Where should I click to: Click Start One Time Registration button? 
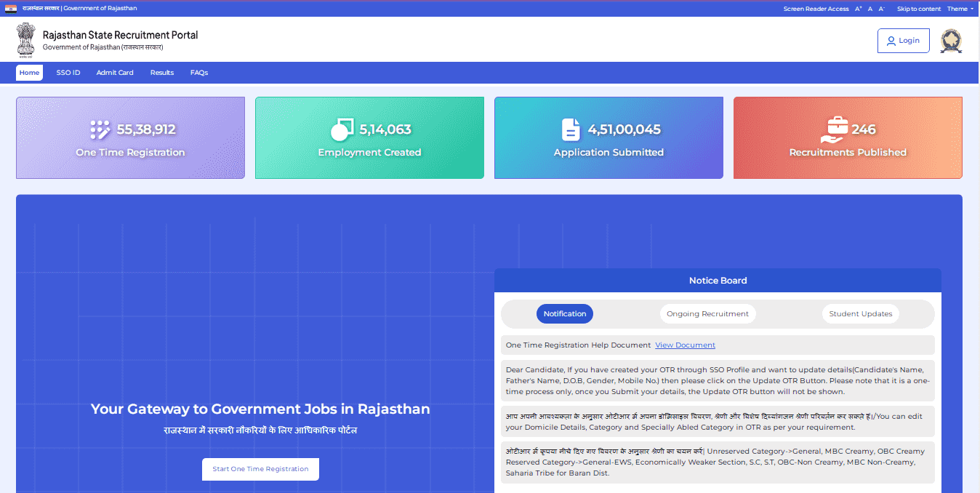(x=260, y=469)
